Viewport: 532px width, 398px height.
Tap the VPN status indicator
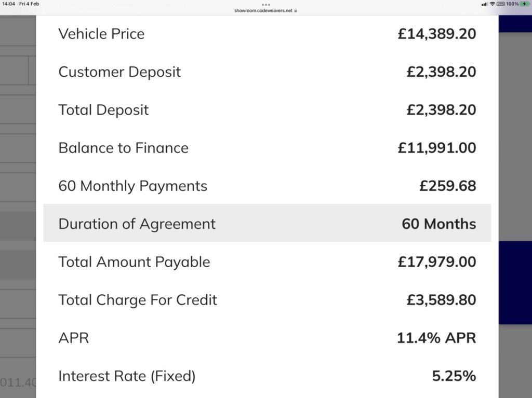click(x=501, y=4)
